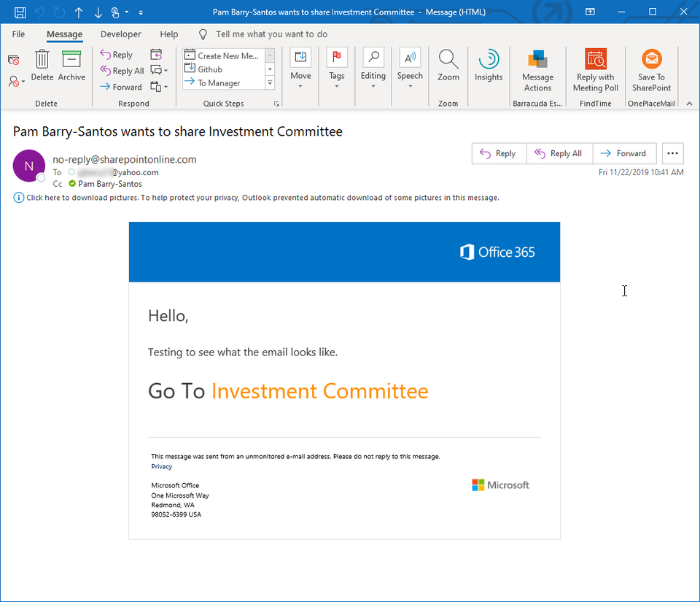700x602 pixels.
Task: Reply with a meeting icon
Action: (156, 55)
